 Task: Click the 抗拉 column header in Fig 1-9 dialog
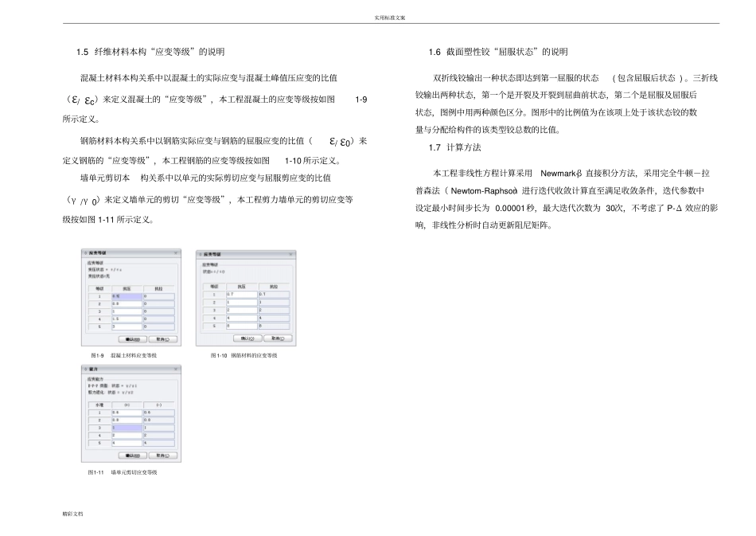(x=158, y=288)
